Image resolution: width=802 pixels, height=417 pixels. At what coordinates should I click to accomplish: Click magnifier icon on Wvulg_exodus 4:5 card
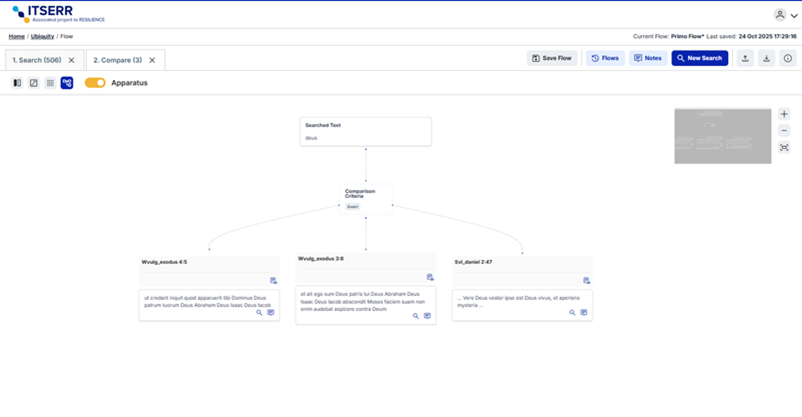pyautogui.click(x=259, y=313)
